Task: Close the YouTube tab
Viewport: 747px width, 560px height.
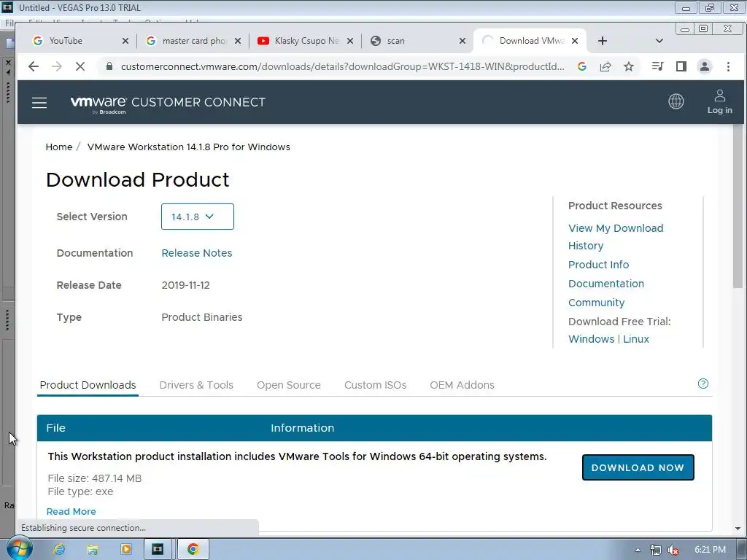Action: (125, 41)
